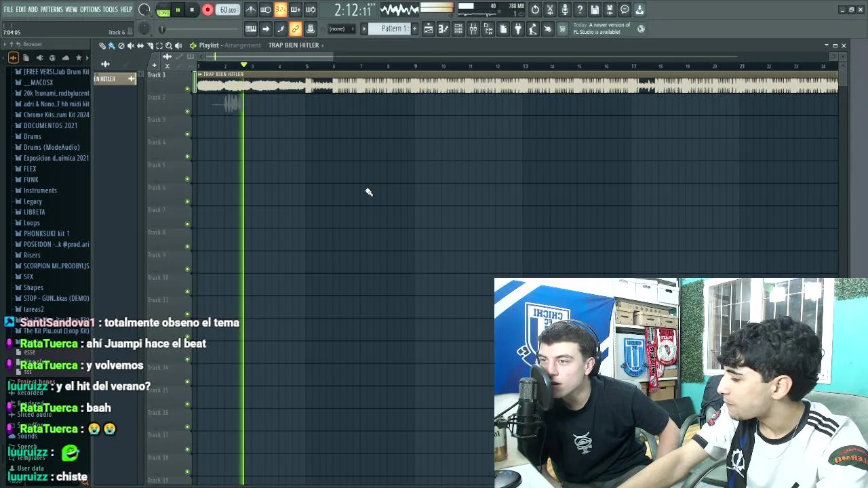The height and width of the screenshot is (488, 868).
Task: Open the pattern list arrow before Pattern 1
Action: (364, 28)
